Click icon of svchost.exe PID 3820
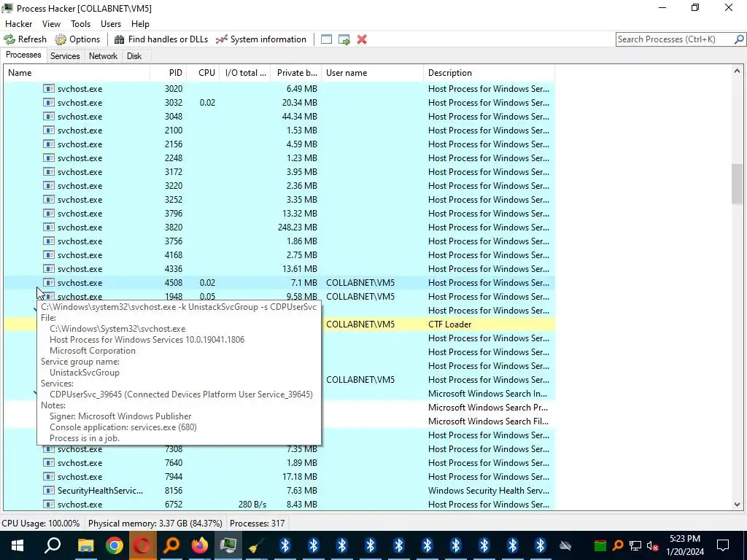 coord(49,227)
